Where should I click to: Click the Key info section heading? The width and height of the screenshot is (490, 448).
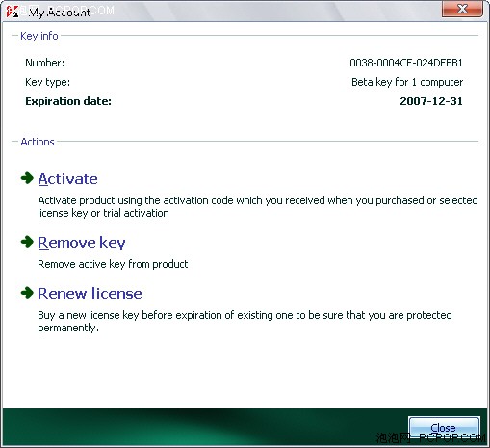[x=39, y=36]
